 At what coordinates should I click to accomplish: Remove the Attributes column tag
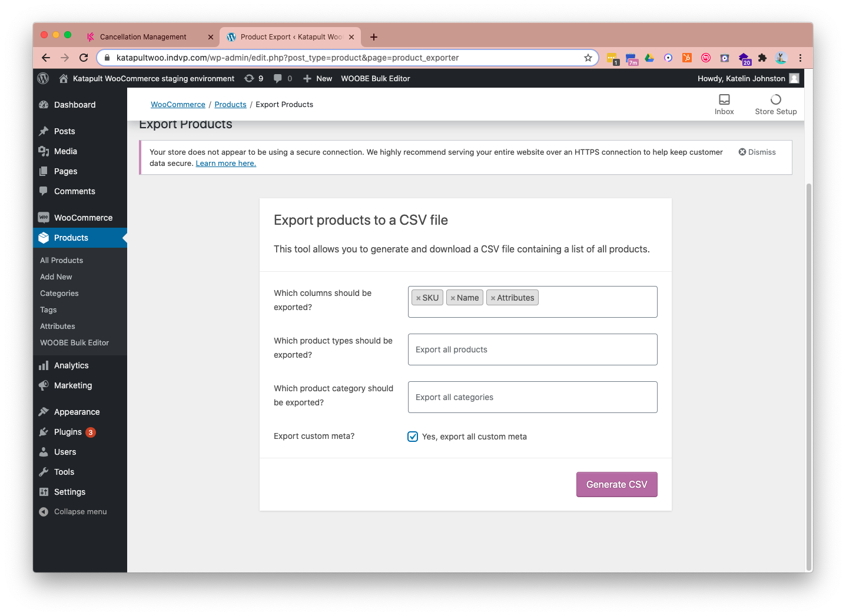click(493, 298)
